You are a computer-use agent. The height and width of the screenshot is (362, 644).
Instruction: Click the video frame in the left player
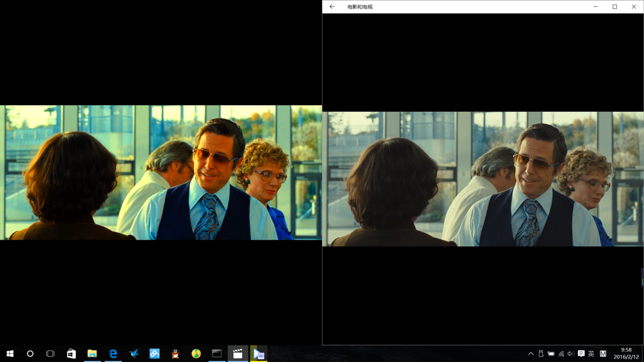(161, 172)
